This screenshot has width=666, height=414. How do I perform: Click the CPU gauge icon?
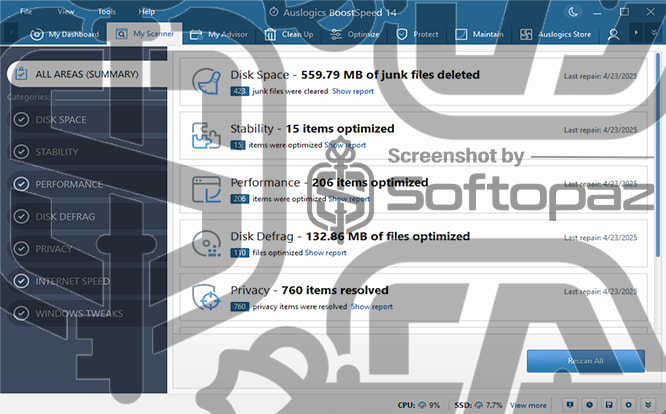pyautogui.click(x=422, y=405)
